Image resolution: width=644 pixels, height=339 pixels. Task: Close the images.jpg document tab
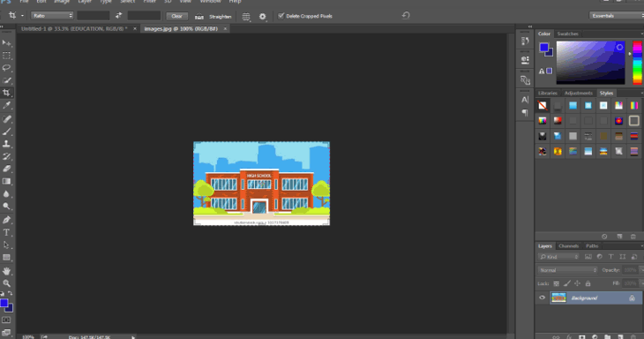coord(225,29)
